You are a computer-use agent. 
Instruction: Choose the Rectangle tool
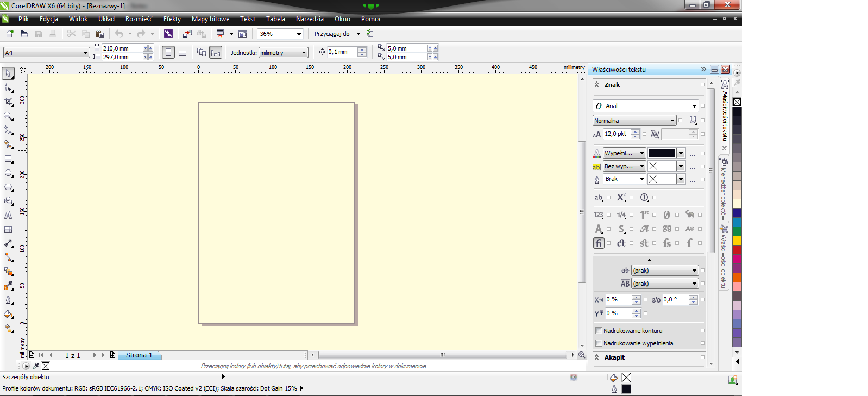8,159
